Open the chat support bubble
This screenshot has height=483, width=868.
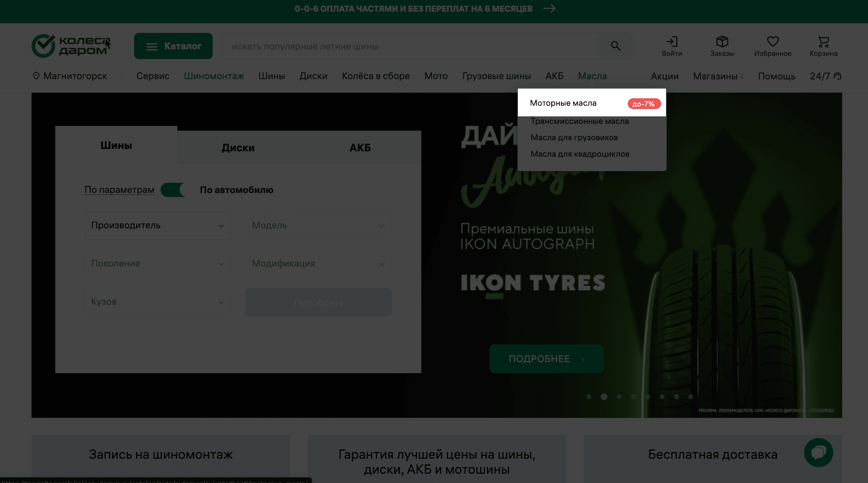[818, 452]
